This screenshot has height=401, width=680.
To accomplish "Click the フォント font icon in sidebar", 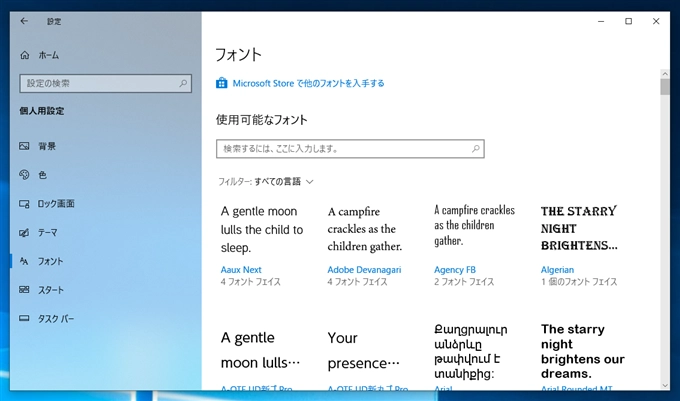I will [x=24, y=261].
